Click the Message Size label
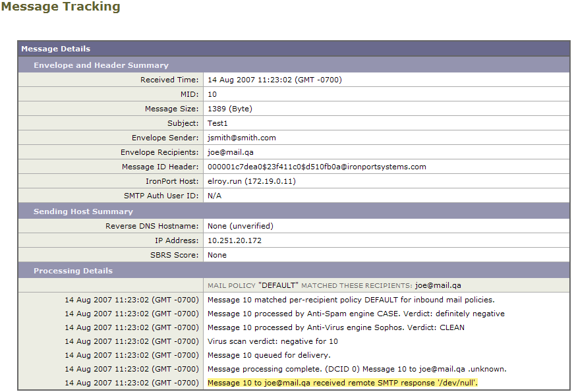The height and width of the screenshot is (392, 572). pos(172,109)
